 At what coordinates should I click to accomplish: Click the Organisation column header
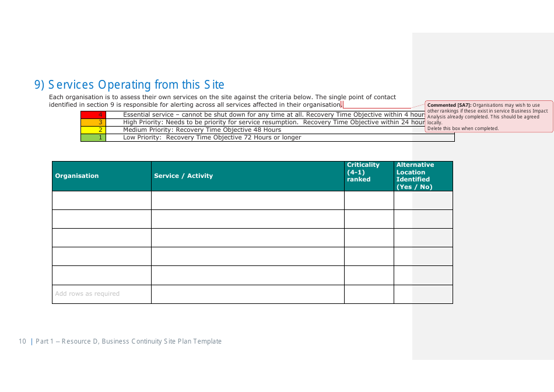(76, 176)
